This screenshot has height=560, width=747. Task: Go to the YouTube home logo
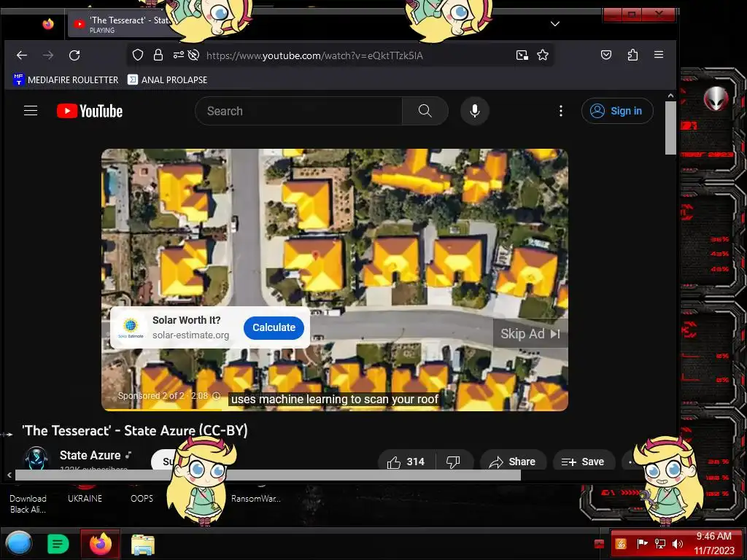pos(90,111)
